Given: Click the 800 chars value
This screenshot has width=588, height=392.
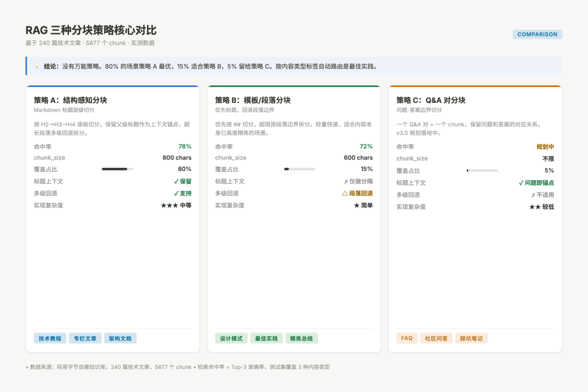Looking at the screenshot, I should [x=177, y=157].
